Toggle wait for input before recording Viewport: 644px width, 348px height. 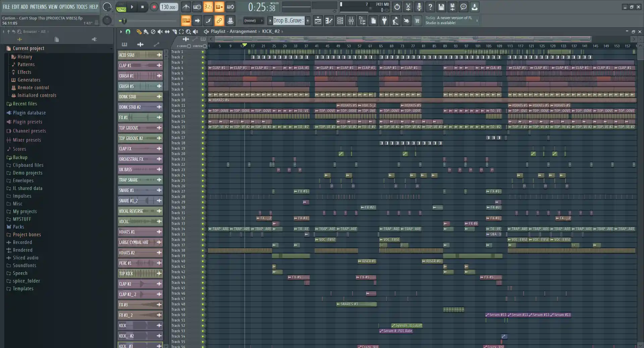tap(197, 7)
